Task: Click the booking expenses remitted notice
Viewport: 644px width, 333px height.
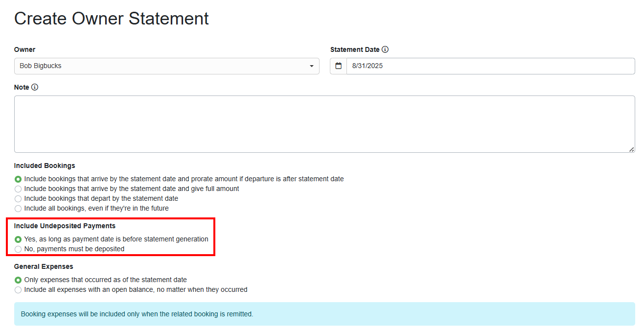Action: (324, 314)
